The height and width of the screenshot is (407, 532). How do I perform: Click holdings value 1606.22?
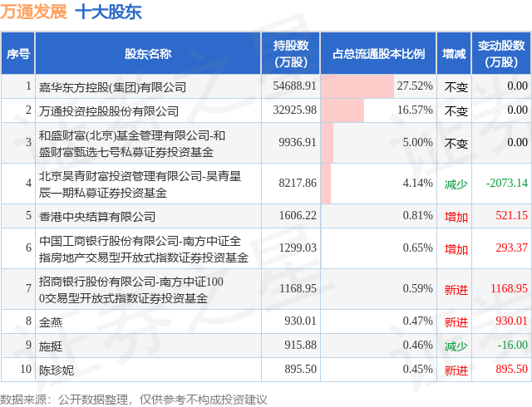[x=298, y=215]
